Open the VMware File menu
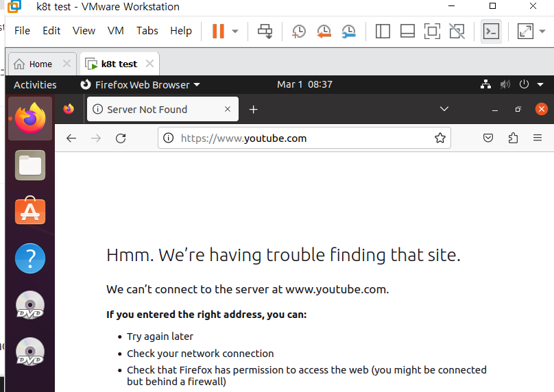 pyautogui.click(x=22, y=31)
